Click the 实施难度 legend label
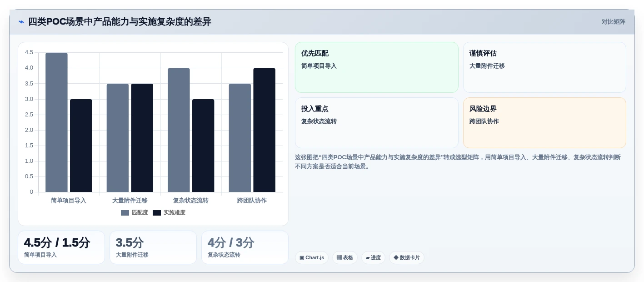 pyautogui.click(x=175, y=212)
